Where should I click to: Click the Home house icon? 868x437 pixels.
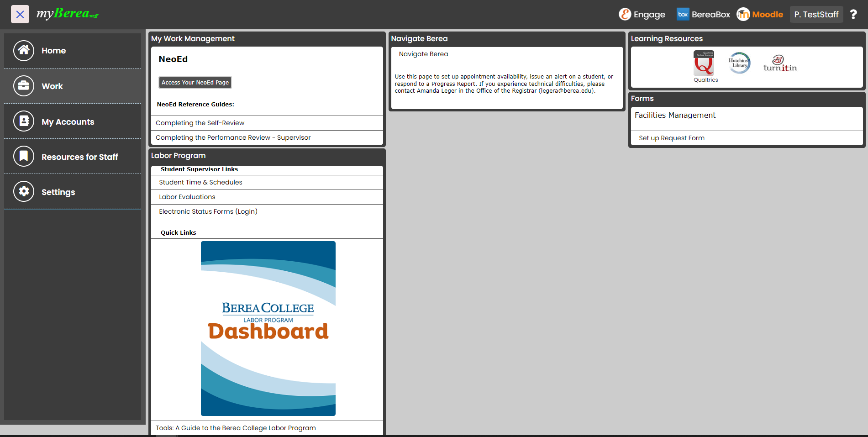pos(24,51)
